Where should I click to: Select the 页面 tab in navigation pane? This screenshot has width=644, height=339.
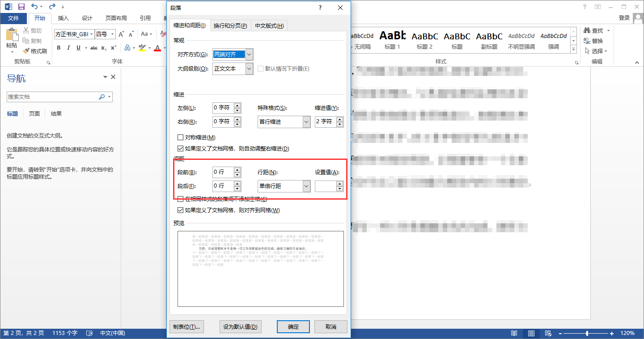coord(34,114)
